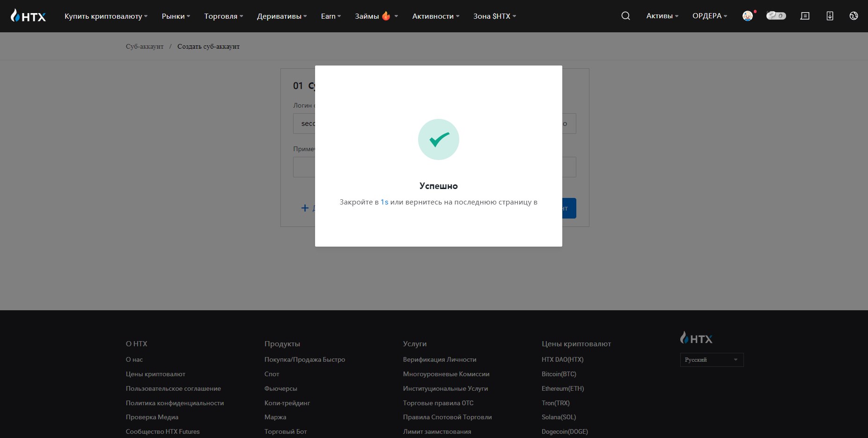Open the Зона $HTX menu

[494, 16]
